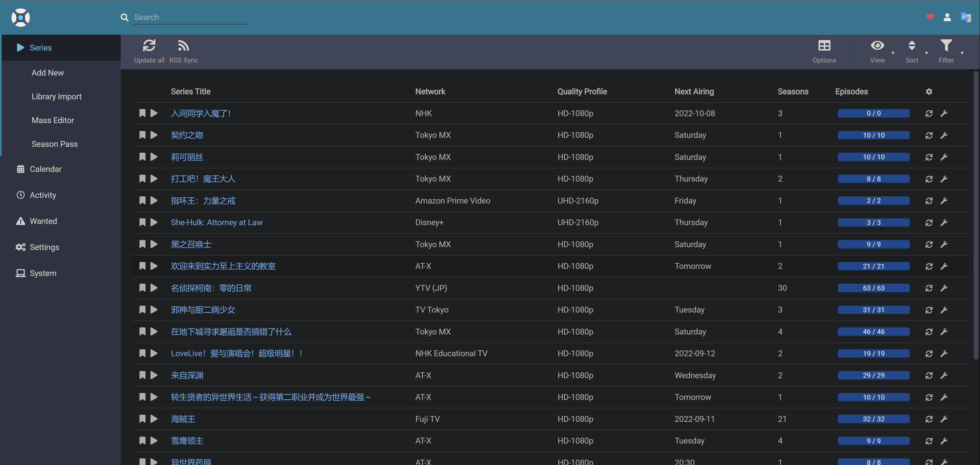Image resolution: width=980 pixels, height=465 pixels.
Task: Refresh series 指环王：力量之戒
Action: 929,201
